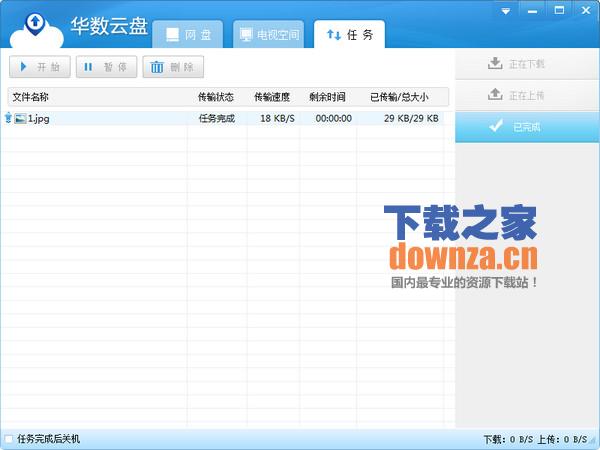Click the 删除 delete button

pyautogui.click(x=173, y=67)
